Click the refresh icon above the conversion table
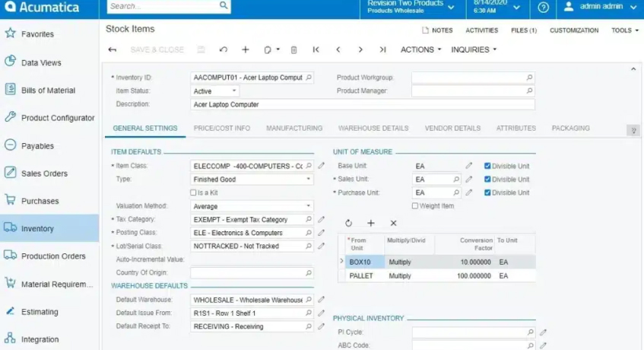The image size is (644, 350). click(x=348, y=223)
